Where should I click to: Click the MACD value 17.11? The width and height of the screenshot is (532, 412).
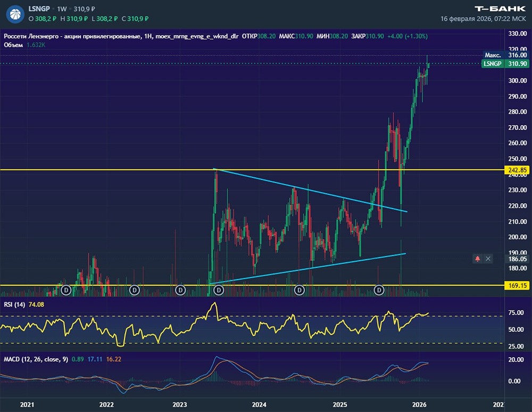[x=95, y=359]
